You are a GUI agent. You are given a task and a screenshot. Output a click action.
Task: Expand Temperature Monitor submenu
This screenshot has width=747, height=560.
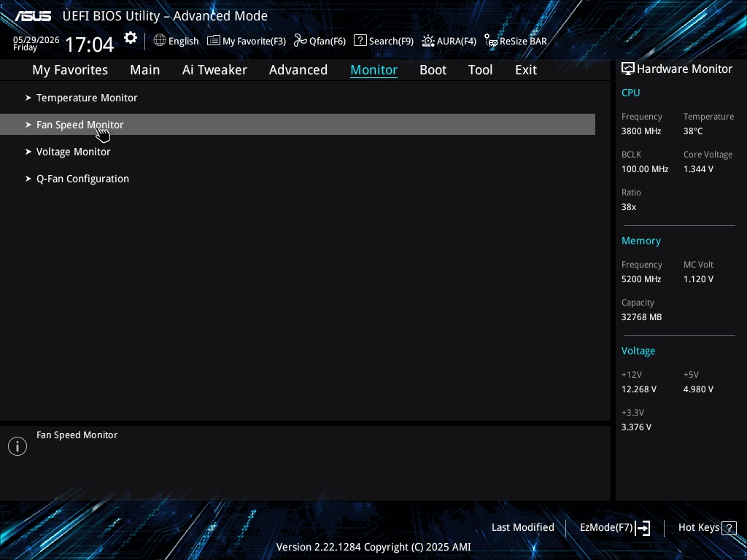[x=298, y=98]
